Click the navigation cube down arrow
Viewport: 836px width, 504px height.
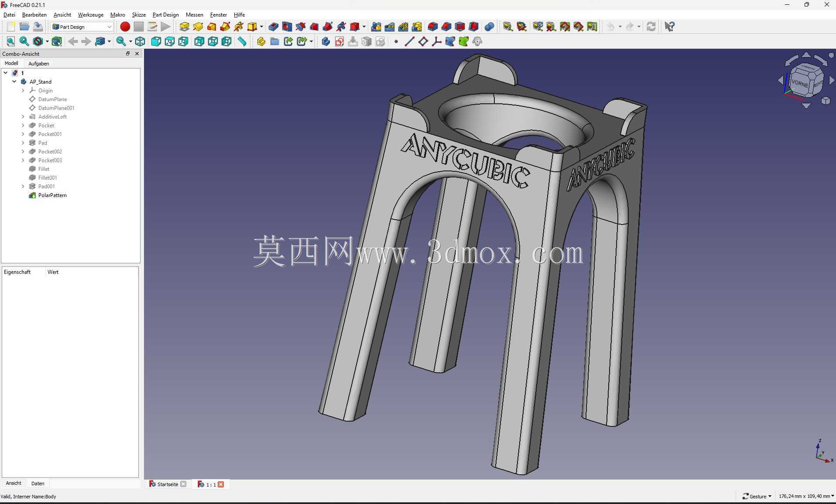[x=806, y=106]
